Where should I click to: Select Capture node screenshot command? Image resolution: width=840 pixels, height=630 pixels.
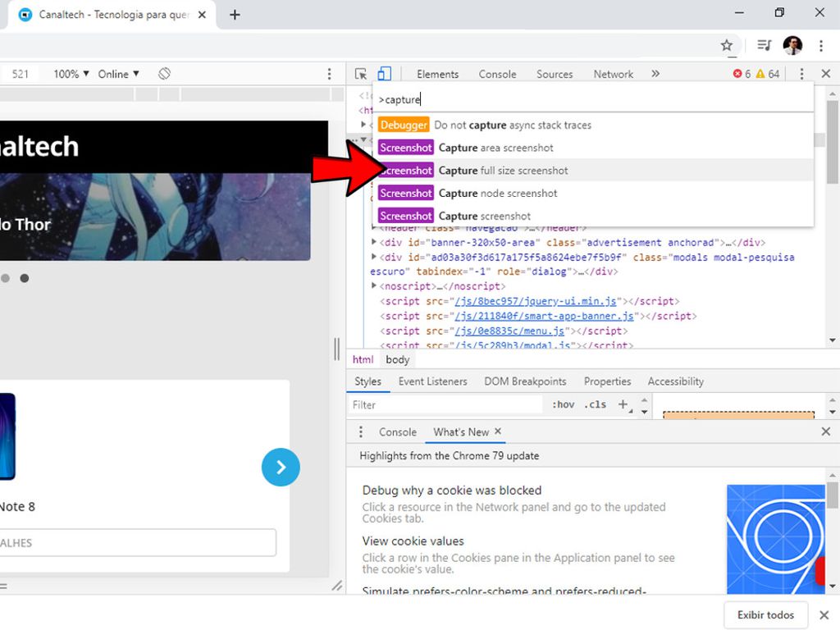[x=593, y=193]
